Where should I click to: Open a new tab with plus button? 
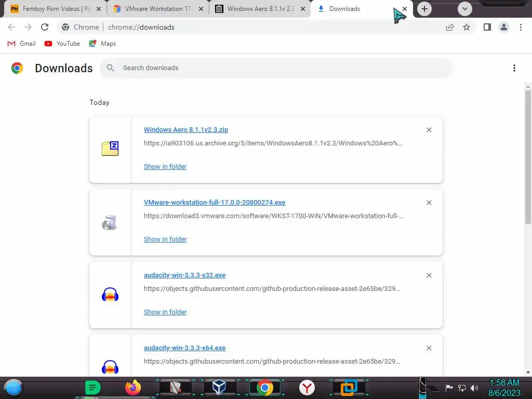coord(424,9)
